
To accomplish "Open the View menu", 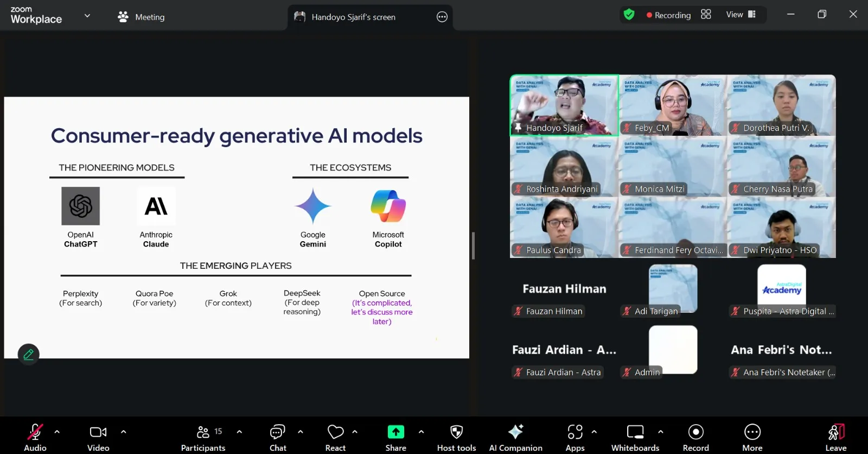I will [x=741, y=15].
